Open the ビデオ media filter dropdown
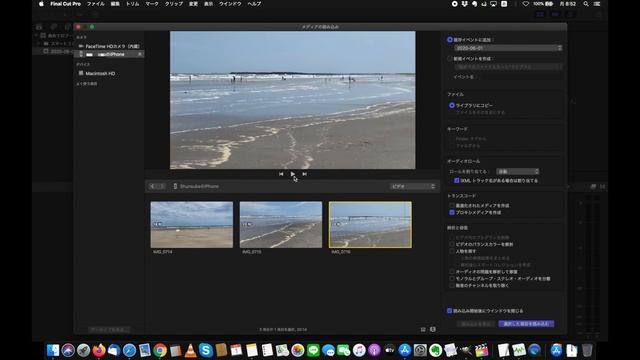The image size is (640, 360). 413,187
